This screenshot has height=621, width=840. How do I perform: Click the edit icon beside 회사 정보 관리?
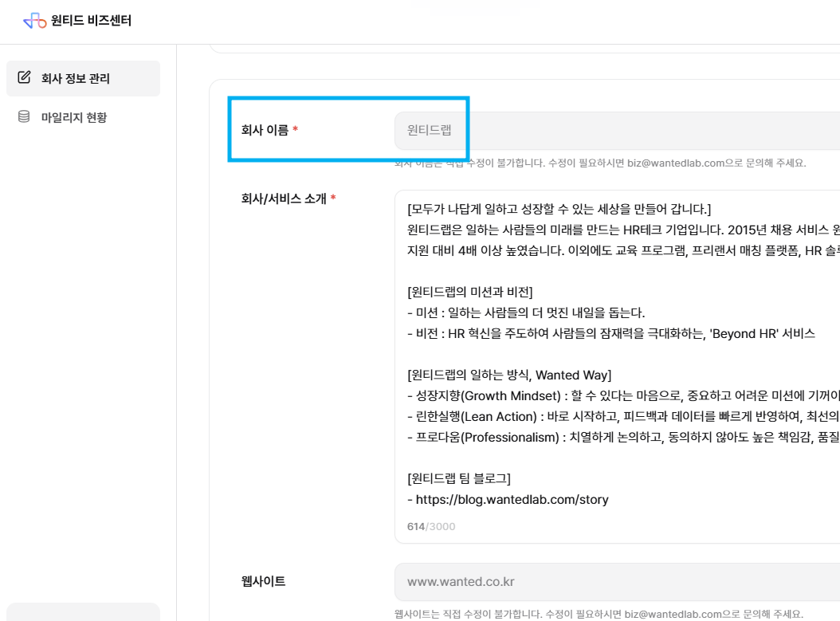coord(24,77)
